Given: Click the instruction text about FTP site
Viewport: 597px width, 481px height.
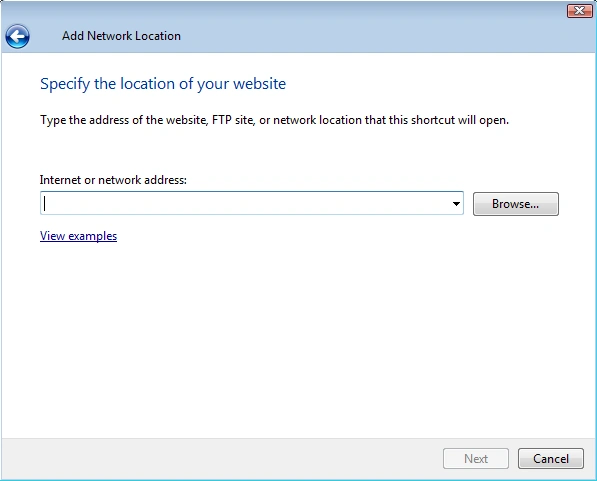Looking at the screenshot, I should pyautogui.click(x=275, y=120).
